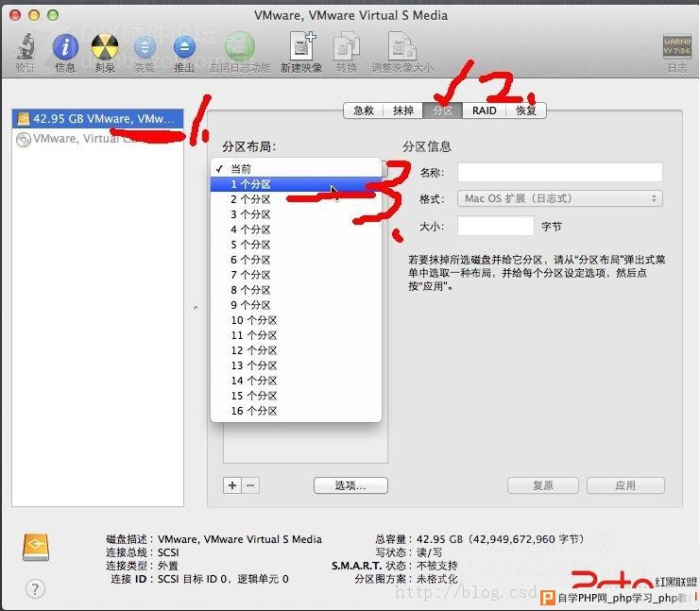
Task: Click the remove partition minus button
Action: (x=250, y=485)
